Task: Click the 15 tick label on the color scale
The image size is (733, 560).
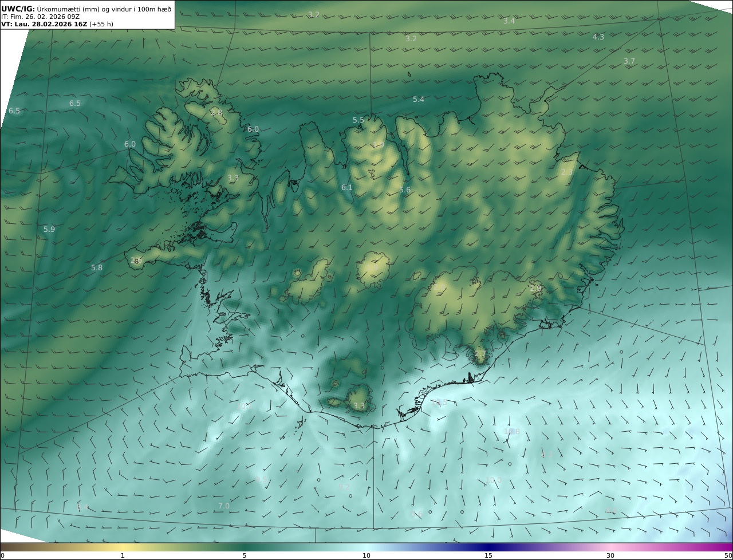Action: tap(488, 555)
